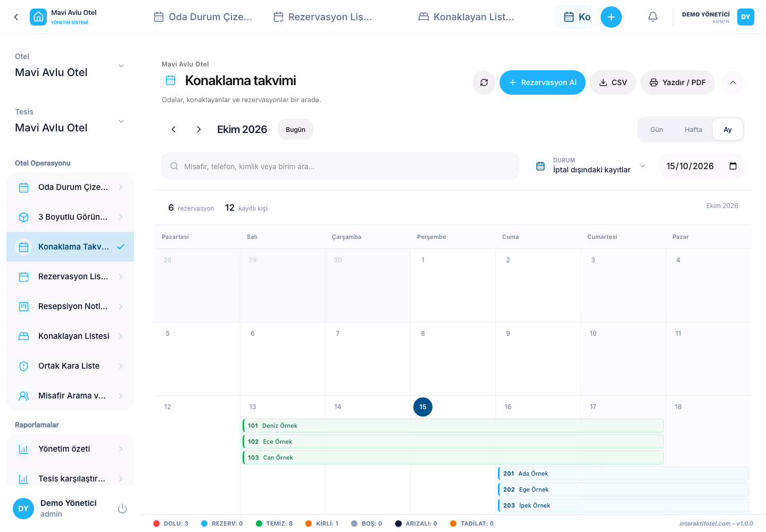Go to previous month arrow
Viewport: 766px width, 532px height.
173,129
